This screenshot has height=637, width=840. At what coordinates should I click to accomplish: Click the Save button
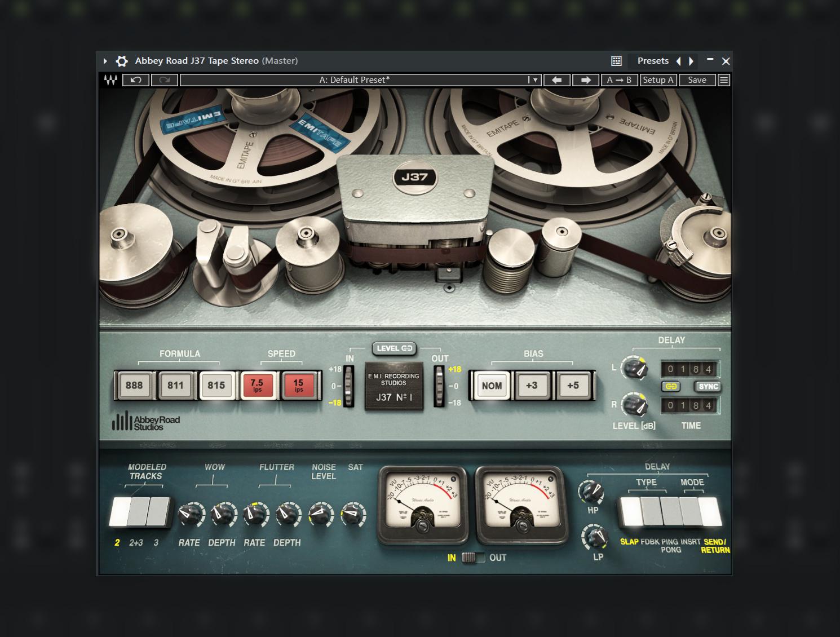point(697,80)
